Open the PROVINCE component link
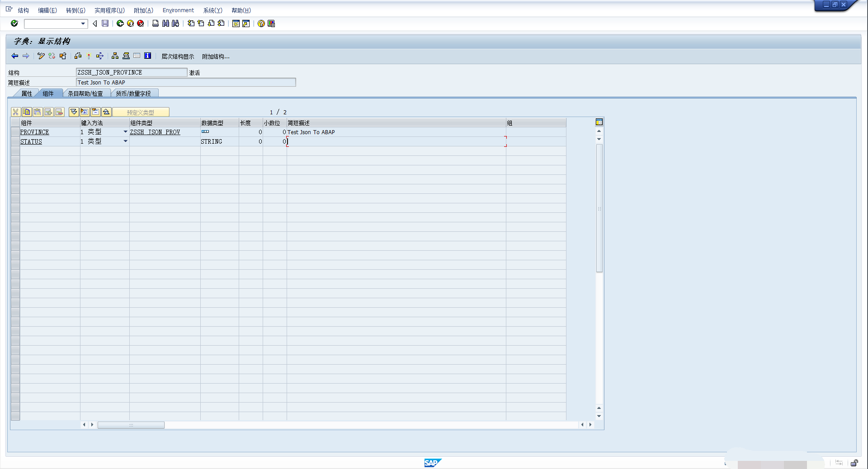Viewport: 868px width, 469px height. 34,132
